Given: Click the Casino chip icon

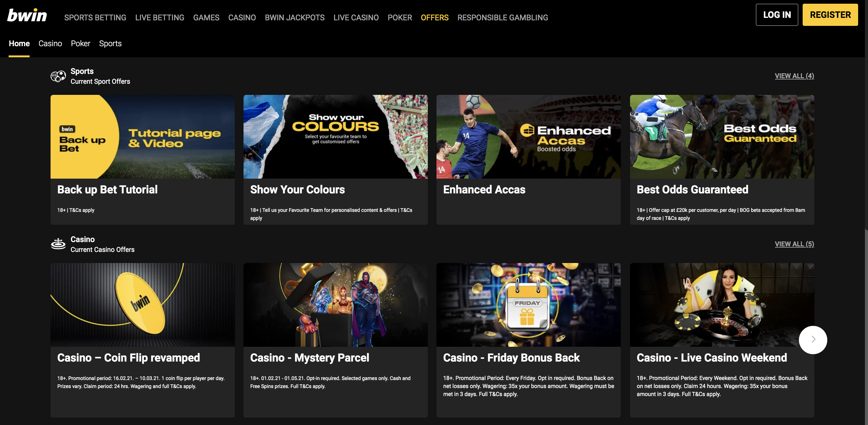Looking at the screenshot, I should pos(58,244).
